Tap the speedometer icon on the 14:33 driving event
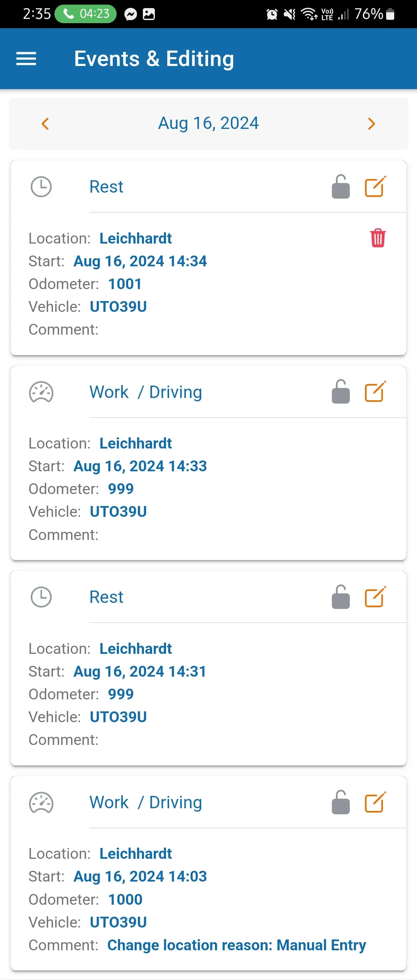 [41, 392]
